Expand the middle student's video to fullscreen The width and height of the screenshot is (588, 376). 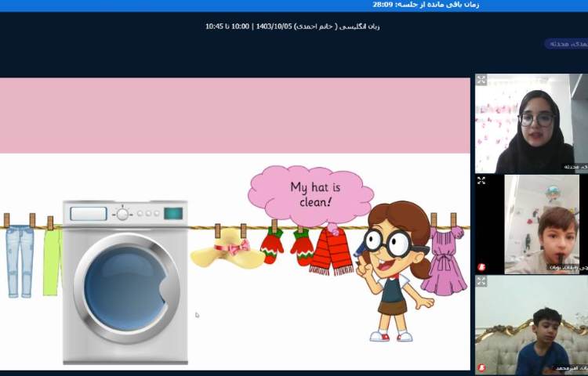pyautogui.click(x=481, y=180)
